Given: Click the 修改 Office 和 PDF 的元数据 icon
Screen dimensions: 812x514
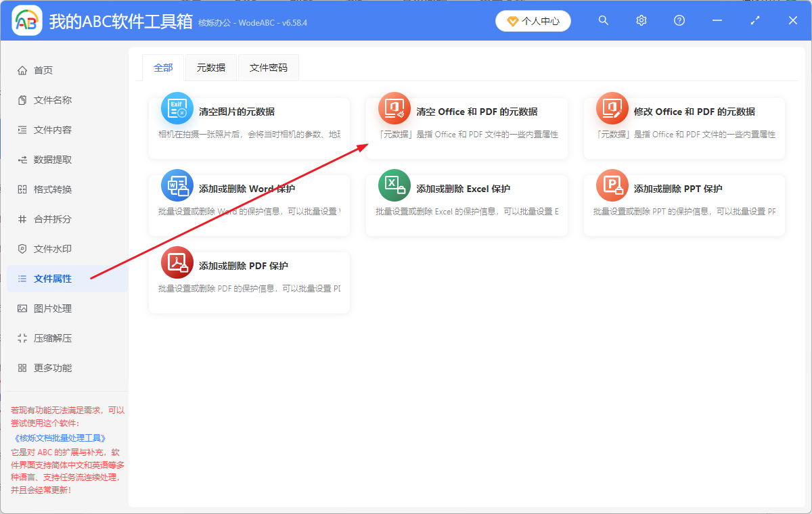Looking at the screenshot, I should pos(612,107).
